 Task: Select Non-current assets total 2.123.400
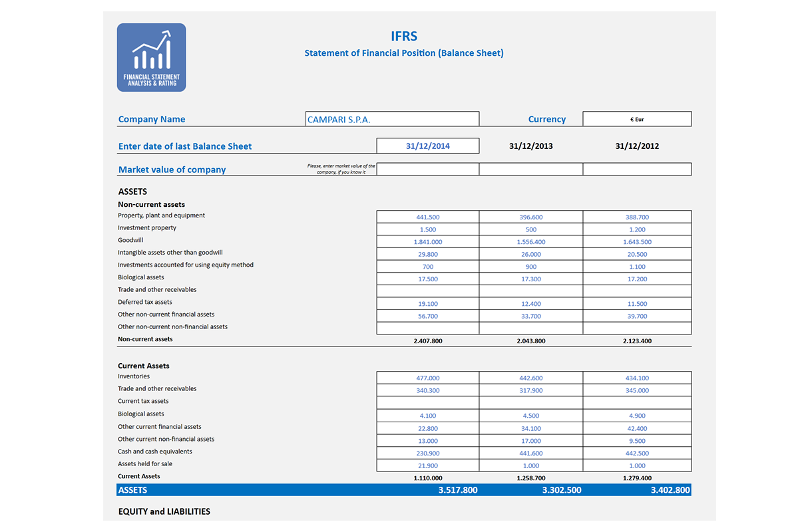click(637, 341)
